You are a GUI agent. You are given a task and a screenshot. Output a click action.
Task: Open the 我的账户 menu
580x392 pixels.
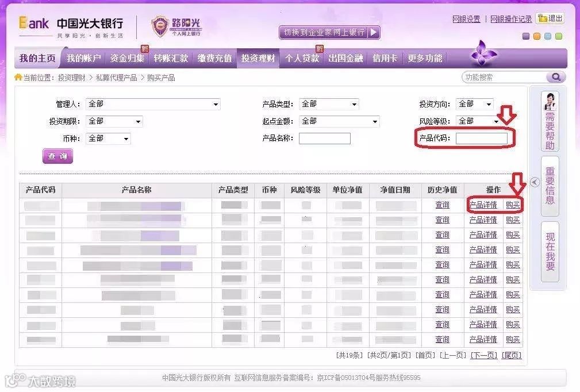click(83, 58)
